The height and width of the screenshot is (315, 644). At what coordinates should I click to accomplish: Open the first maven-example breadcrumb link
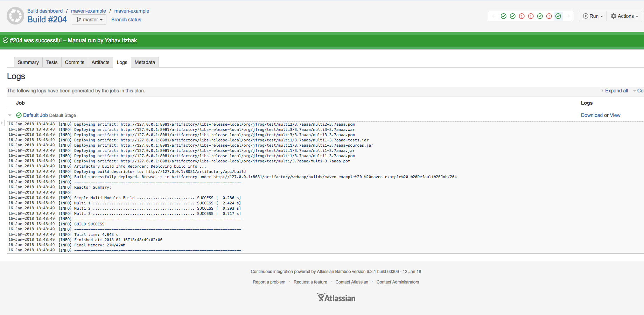pos(89,11)
